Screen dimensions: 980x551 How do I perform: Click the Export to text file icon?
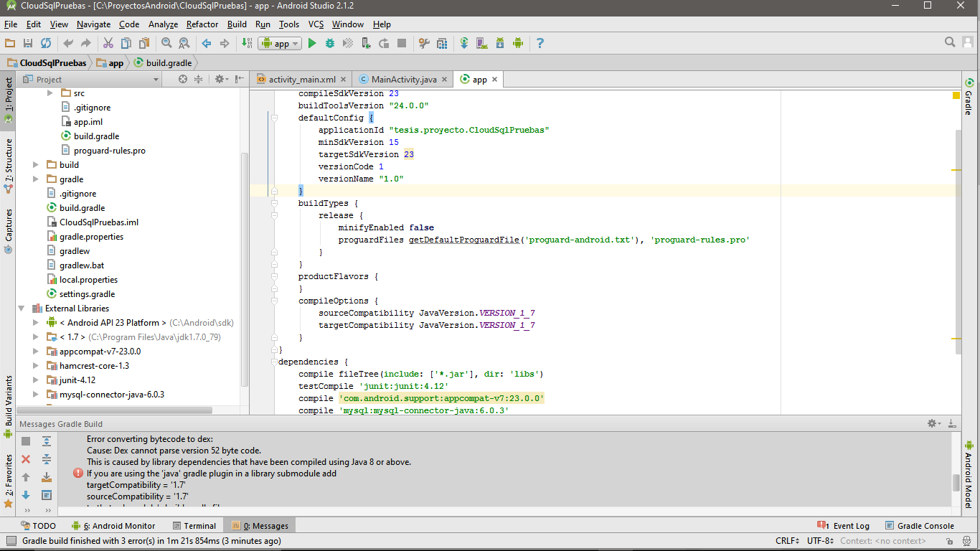coord(47,477)
